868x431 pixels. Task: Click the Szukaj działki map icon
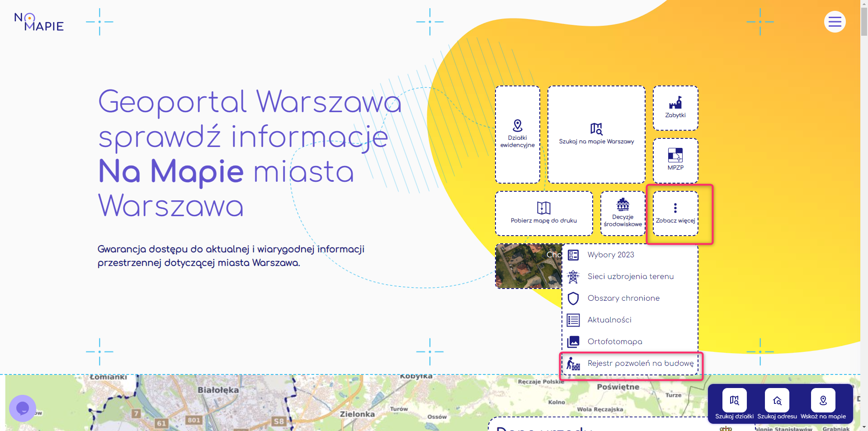pos(734,400)
